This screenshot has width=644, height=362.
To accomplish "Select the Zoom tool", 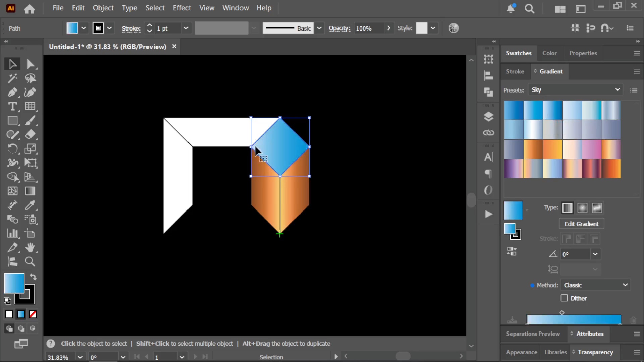I will pos(30,261).
